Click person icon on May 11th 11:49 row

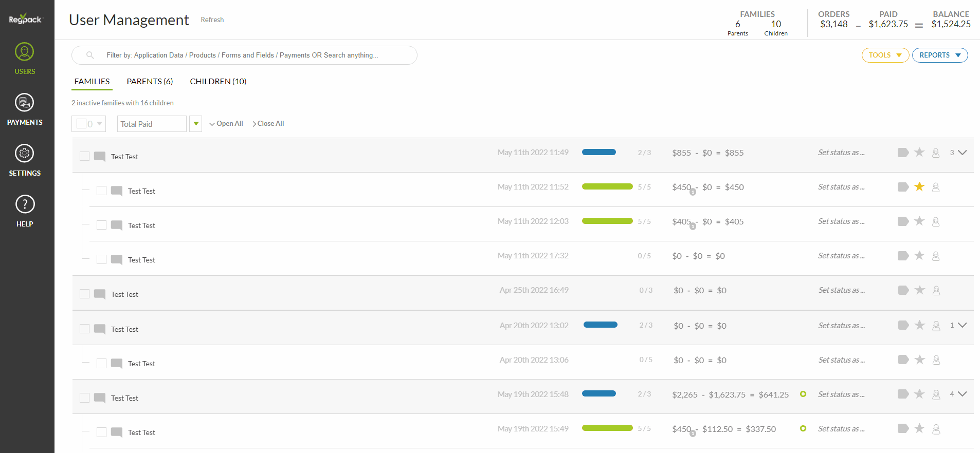tap(936, 153)
